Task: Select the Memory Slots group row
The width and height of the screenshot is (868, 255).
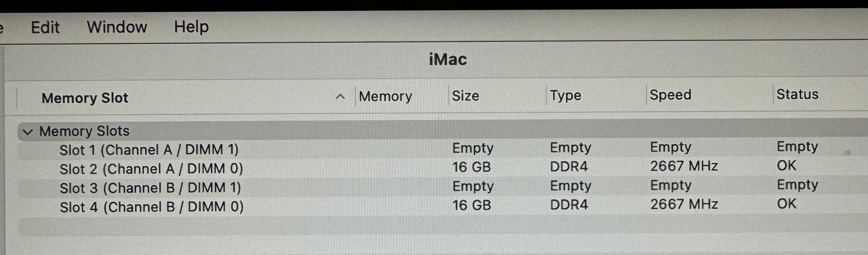Action: click(443, 131)
